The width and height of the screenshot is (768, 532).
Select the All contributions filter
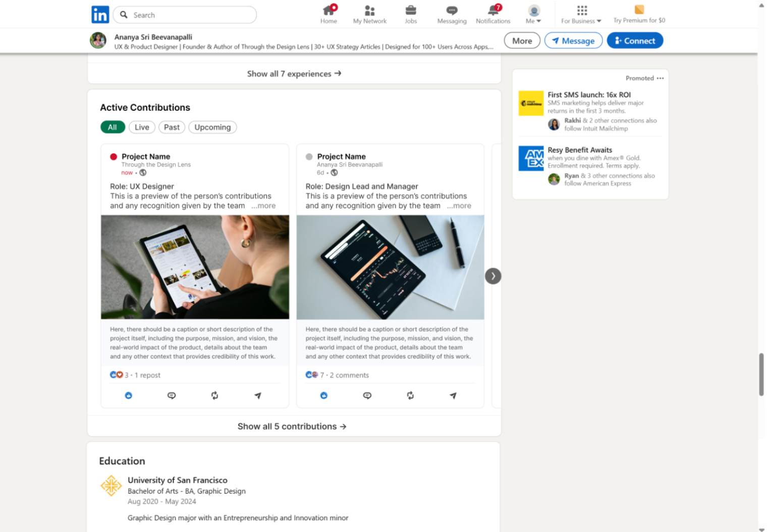113,127
